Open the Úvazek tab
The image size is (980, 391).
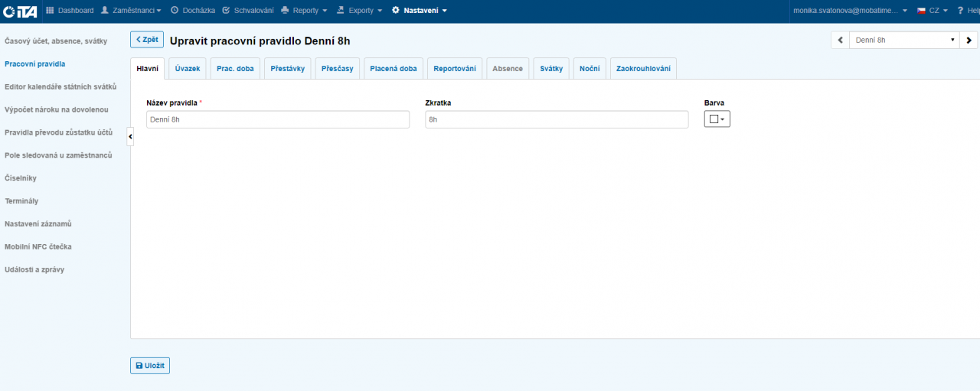pyautogui.click(x=188, y=69)
